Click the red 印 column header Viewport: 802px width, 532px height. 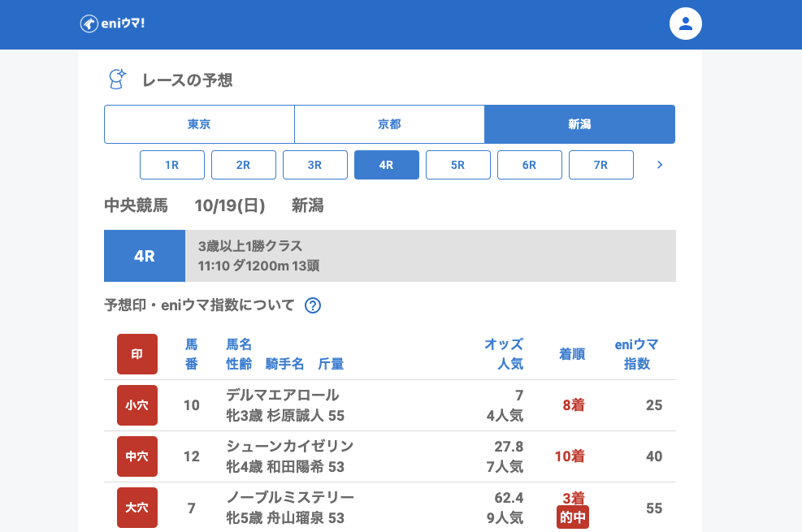[x=137, y=353]
